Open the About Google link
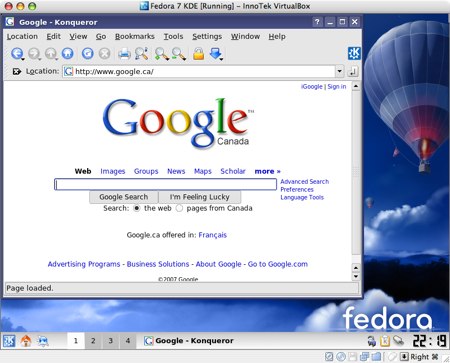450x363 pixels. (218, 264)
